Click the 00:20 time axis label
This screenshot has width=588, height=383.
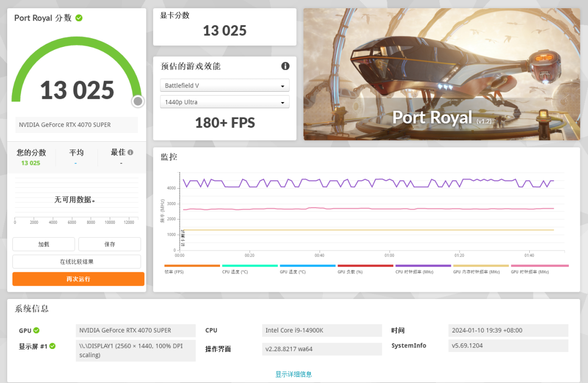(249, 256)
